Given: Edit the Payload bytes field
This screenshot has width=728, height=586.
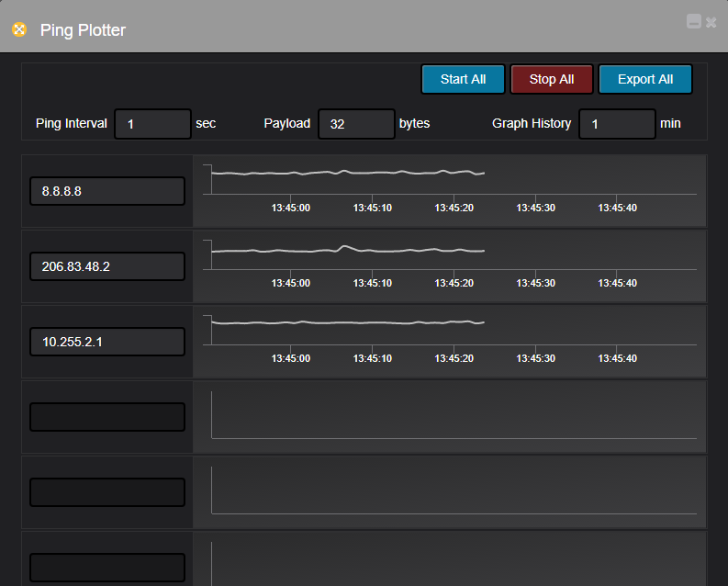Looking at the screenshot, I should pyautogui.click(x=356, y=124).
